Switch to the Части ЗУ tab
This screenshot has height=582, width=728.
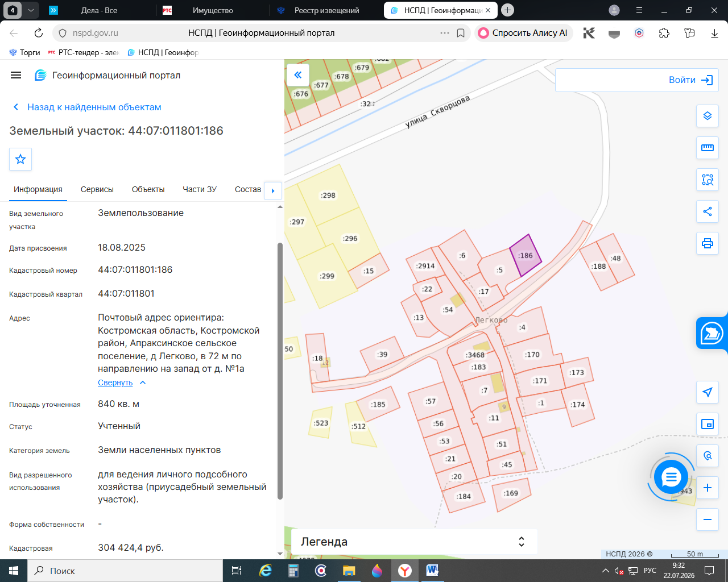click(x=200, y=189)
